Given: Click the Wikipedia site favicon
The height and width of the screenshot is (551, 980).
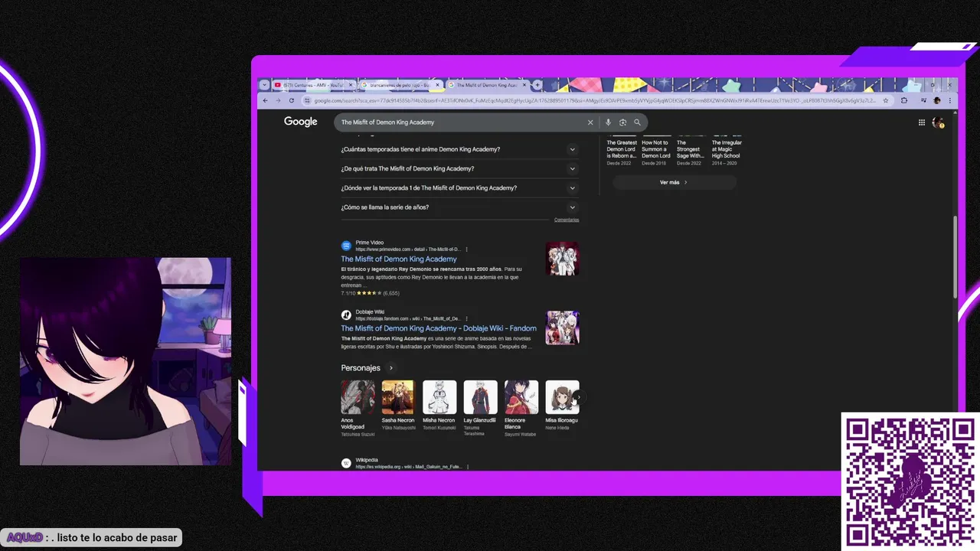Looking at the screenshot, I should point(346,463).
